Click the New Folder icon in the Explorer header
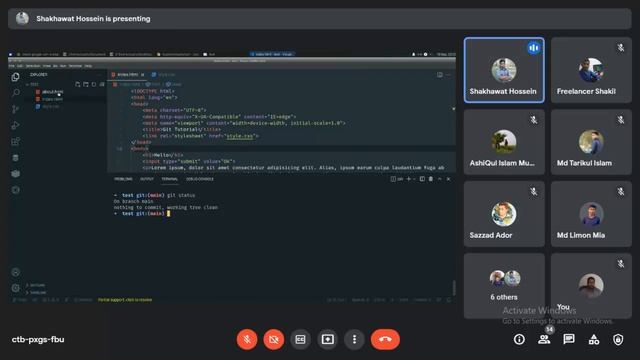This screenshot has width=640, height=360. click(x=86, y=84)
